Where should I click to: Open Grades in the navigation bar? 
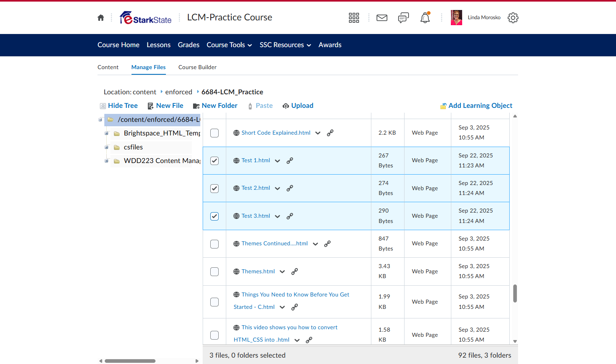click(x=189, y=45)
